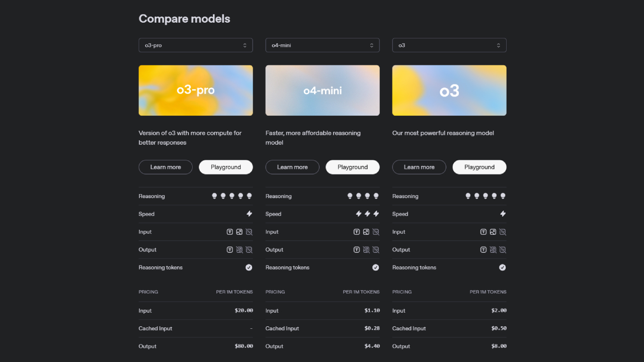Click o4-mini text input icon

(x=357, y=232)
